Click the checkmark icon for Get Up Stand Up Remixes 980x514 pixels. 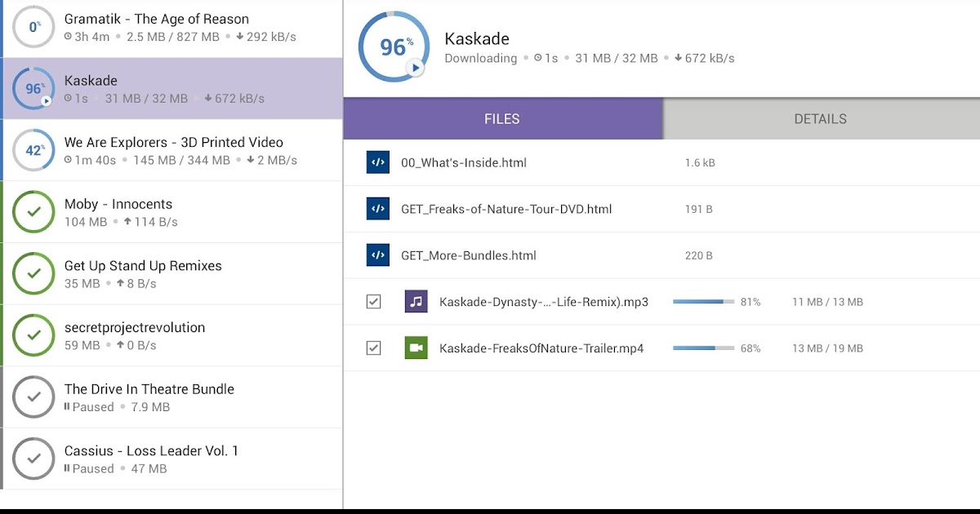tap(34, 274)
